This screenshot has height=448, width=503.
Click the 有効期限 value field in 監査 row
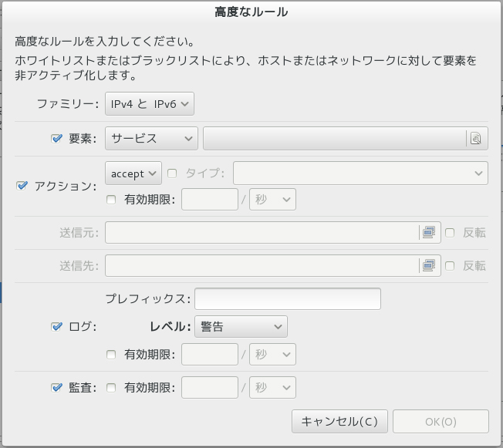209,387
